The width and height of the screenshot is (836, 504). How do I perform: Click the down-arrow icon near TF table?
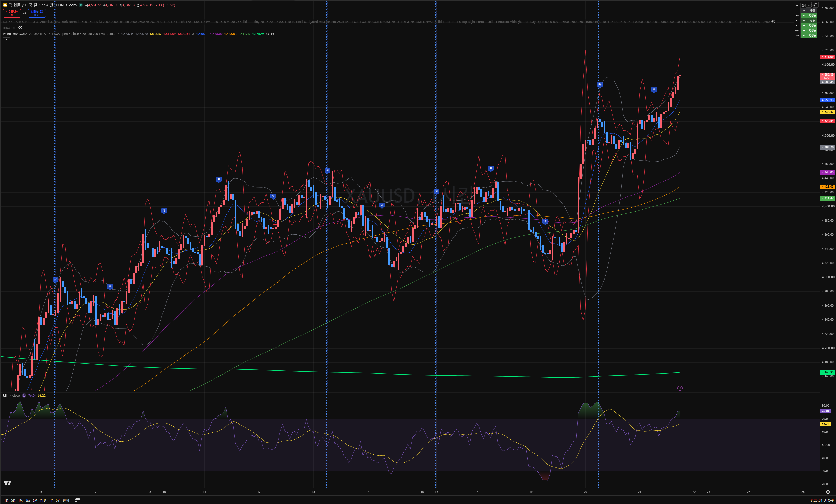point(808,5)
